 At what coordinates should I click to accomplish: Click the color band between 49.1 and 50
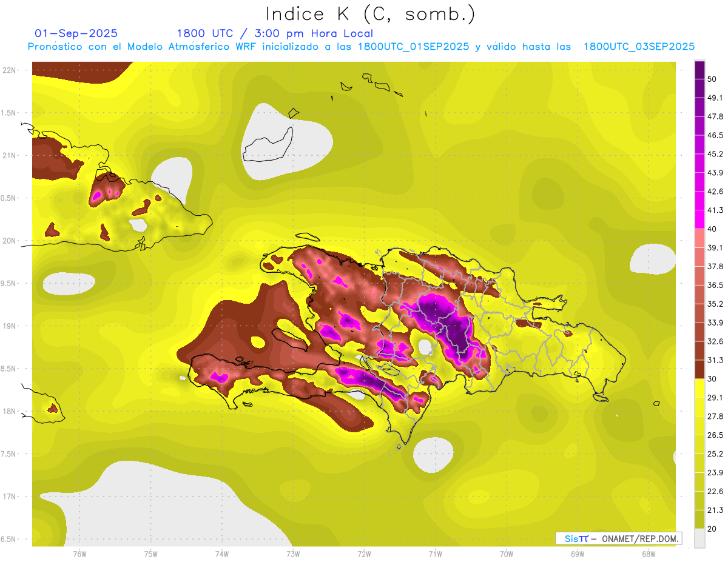[x=699, y=89]
